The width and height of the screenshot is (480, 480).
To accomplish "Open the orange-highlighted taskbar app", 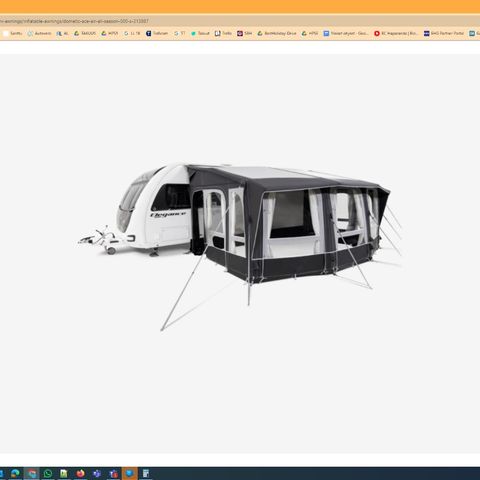I will click(x=129, y=473).
